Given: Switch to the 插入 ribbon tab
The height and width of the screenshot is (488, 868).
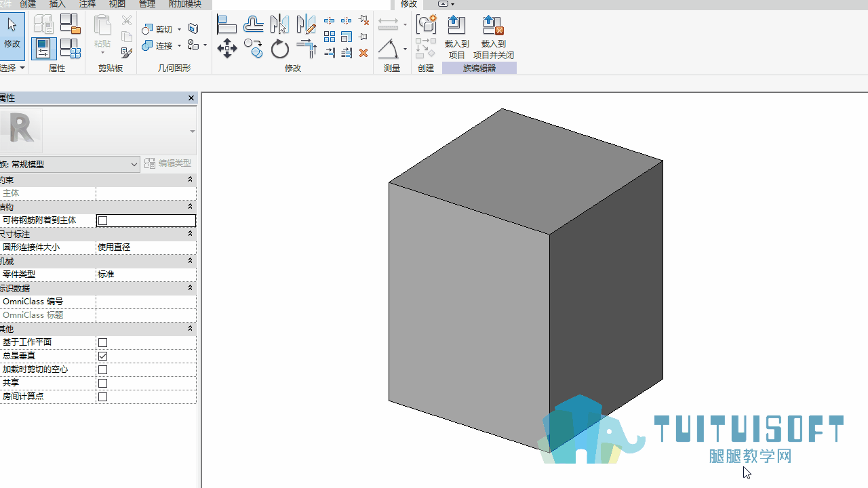Looking at the screenshot, I should coord(58,4).
